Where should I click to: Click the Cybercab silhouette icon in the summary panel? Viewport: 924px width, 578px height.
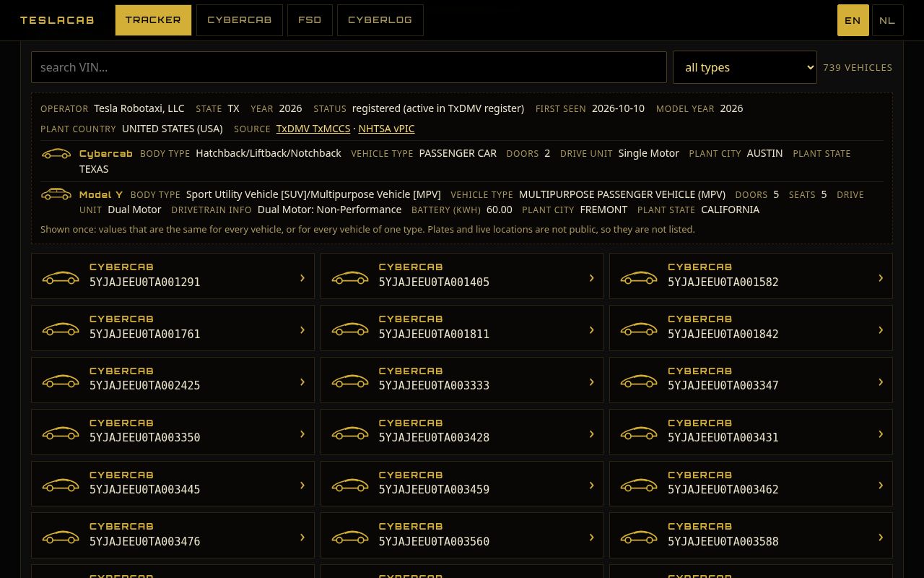click(x=56, y=154)
